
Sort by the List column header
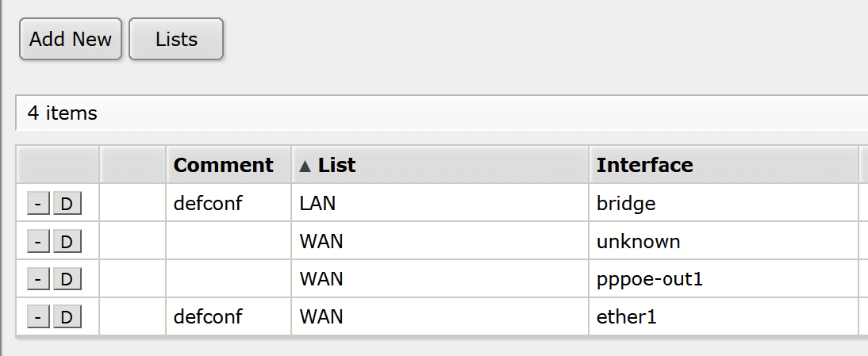click(x=336, y=165)
